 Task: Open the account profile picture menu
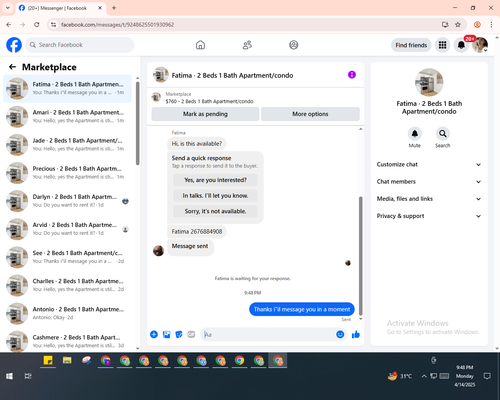480,45
